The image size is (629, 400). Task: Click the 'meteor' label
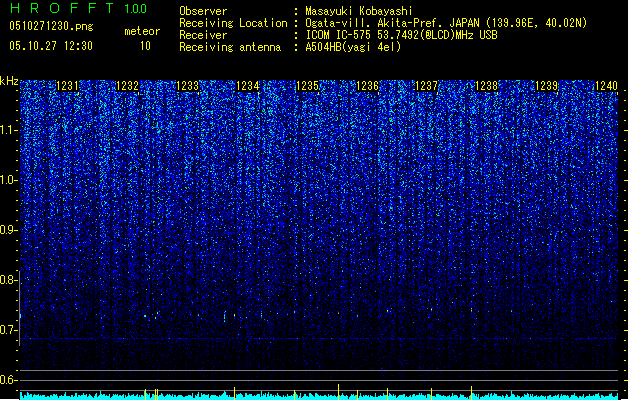142,31
